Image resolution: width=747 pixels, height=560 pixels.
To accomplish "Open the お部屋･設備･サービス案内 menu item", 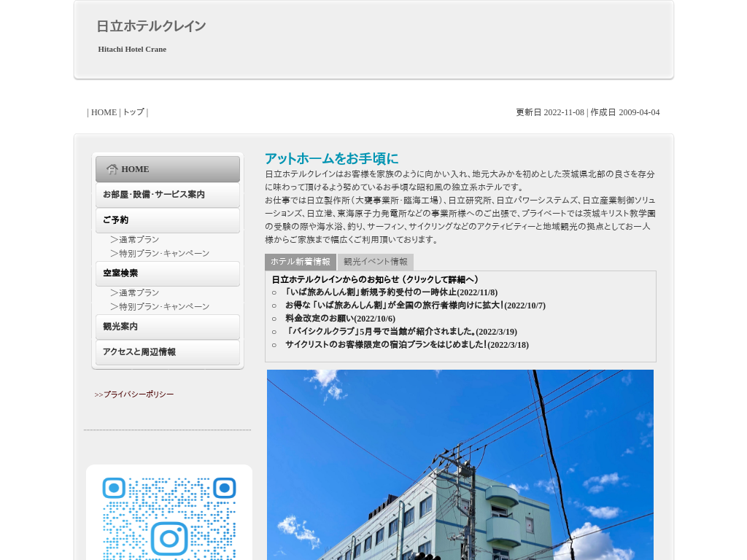I will pyautogui.click(x=168, y=195).
